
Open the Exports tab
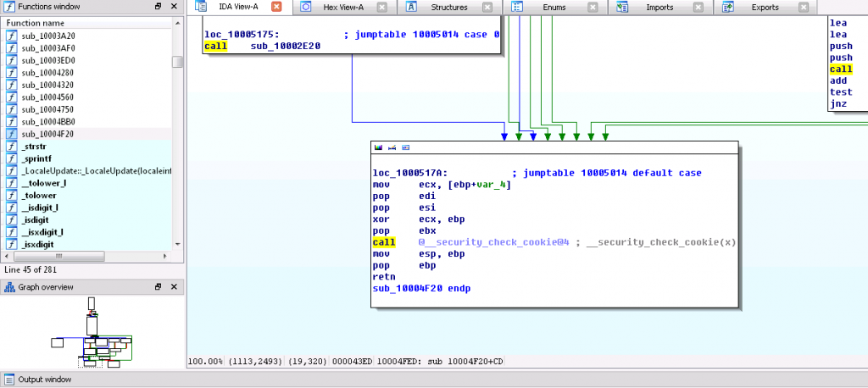pyautogui.click(x=765, y=7)
